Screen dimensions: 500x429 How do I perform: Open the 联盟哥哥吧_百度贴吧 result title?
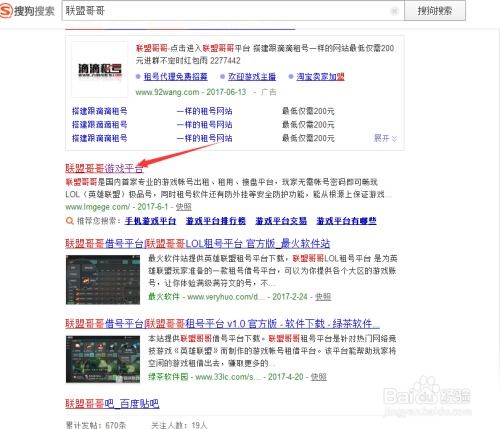click(x=112, y=404)
